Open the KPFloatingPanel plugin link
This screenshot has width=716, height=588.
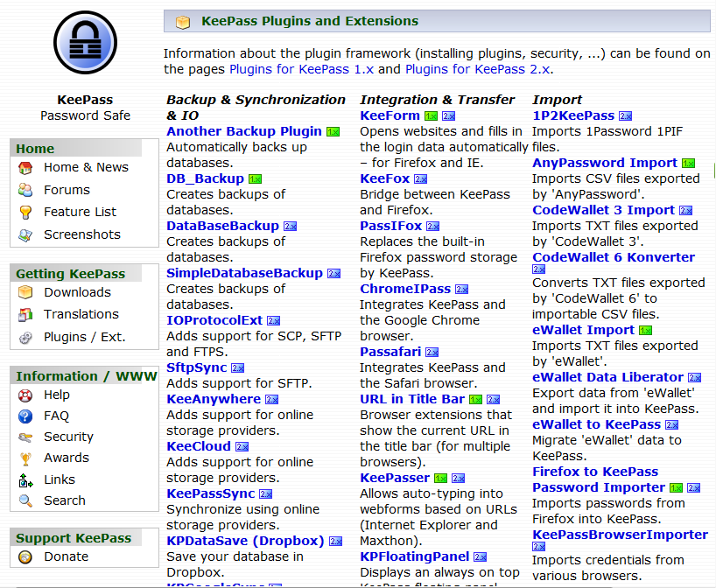(x=415, y=557)
